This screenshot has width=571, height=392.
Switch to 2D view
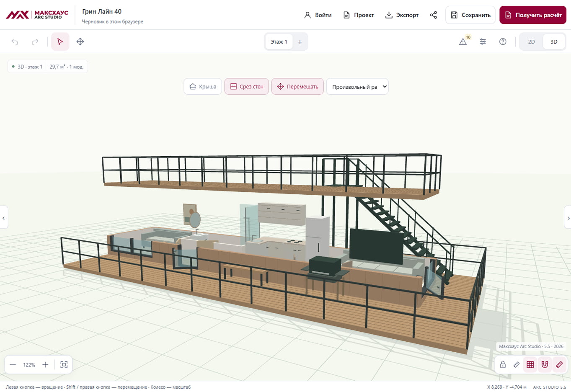tap(531, 42)
